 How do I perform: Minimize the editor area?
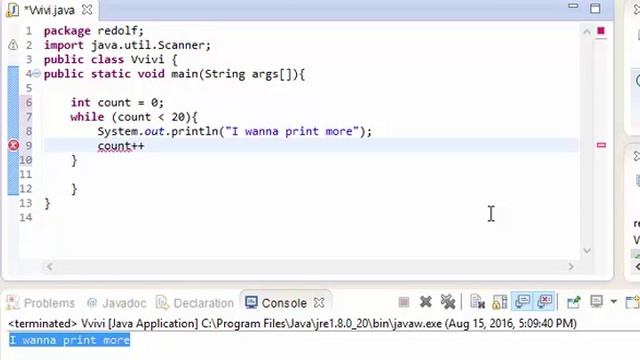[573, 6]
